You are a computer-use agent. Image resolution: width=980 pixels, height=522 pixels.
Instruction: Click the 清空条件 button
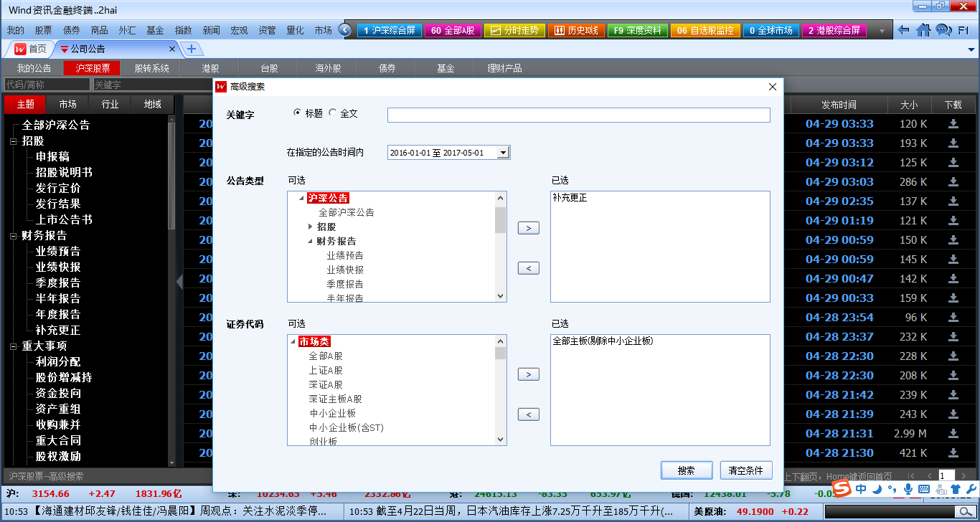746,470
